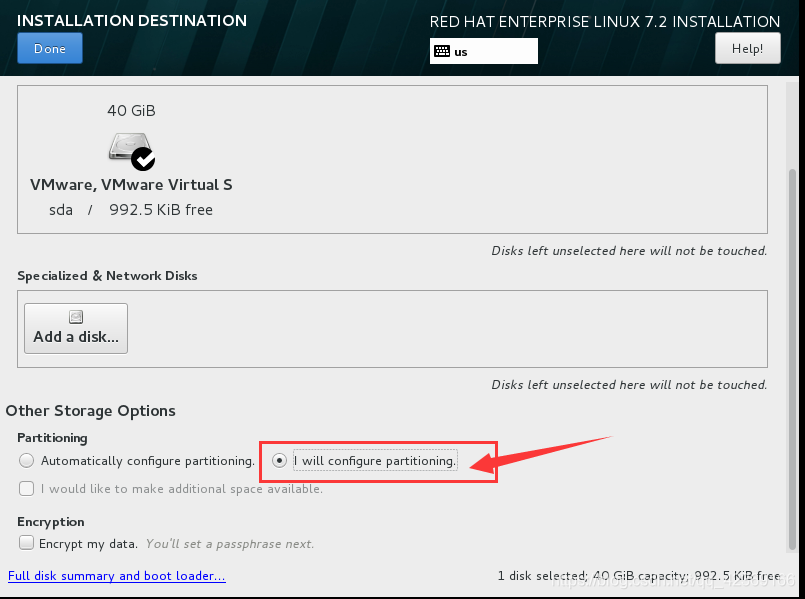Image resolution: width=805 pixels, height=599 pixels.
Task: Click the checkmark badge on sda disk
Action: (x=143, y=159)
